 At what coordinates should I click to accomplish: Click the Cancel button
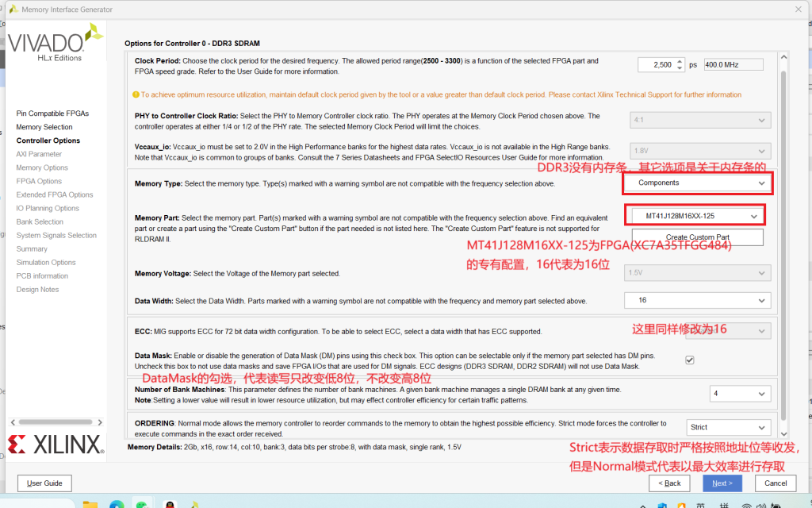776,483
